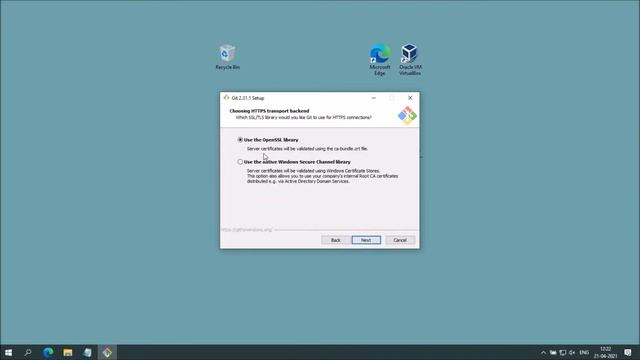Click the Git logo in the setup header
The image size is (640, 360).
tap(407, 116)
